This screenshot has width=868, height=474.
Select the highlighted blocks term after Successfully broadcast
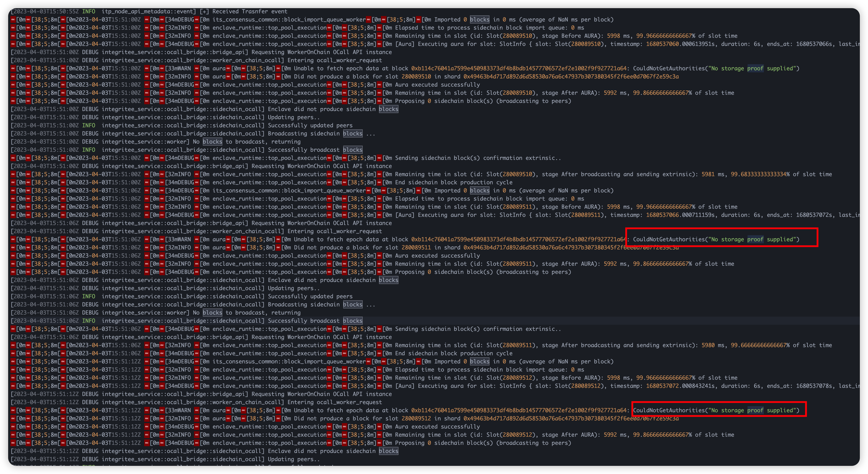tap(353, 149)
